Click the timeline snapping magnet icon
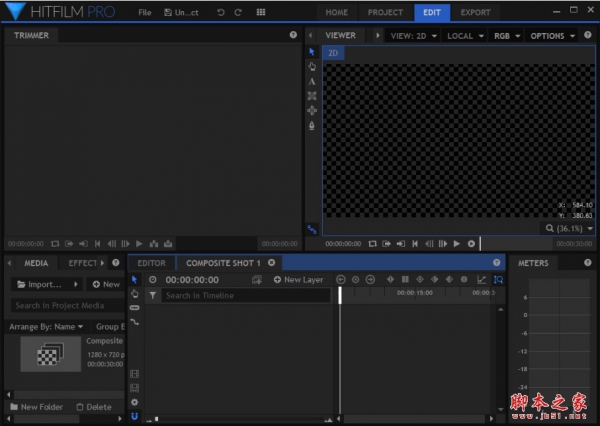This screenshot has height=426, width=600. tap(135, 415)
